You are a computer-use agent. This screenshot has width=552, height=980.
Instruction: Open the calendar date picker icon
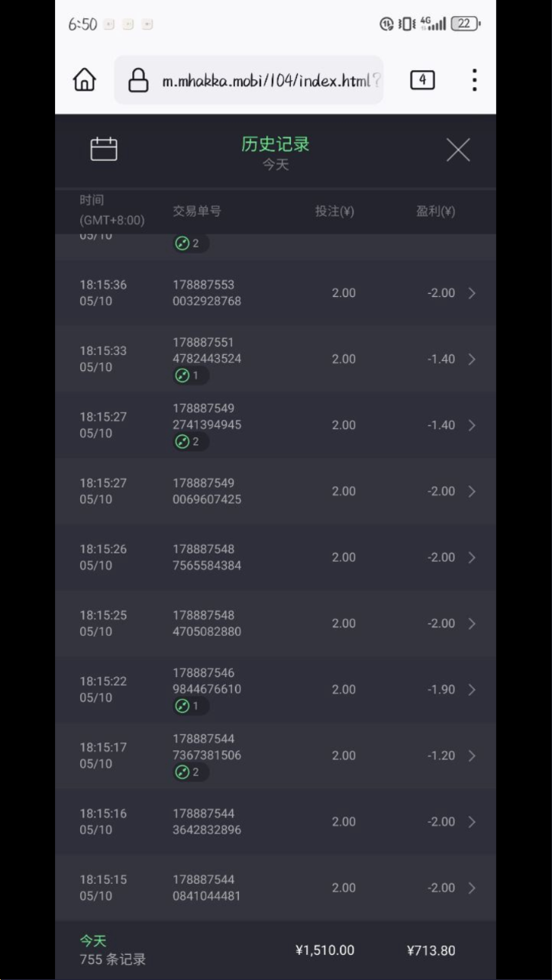104,149
